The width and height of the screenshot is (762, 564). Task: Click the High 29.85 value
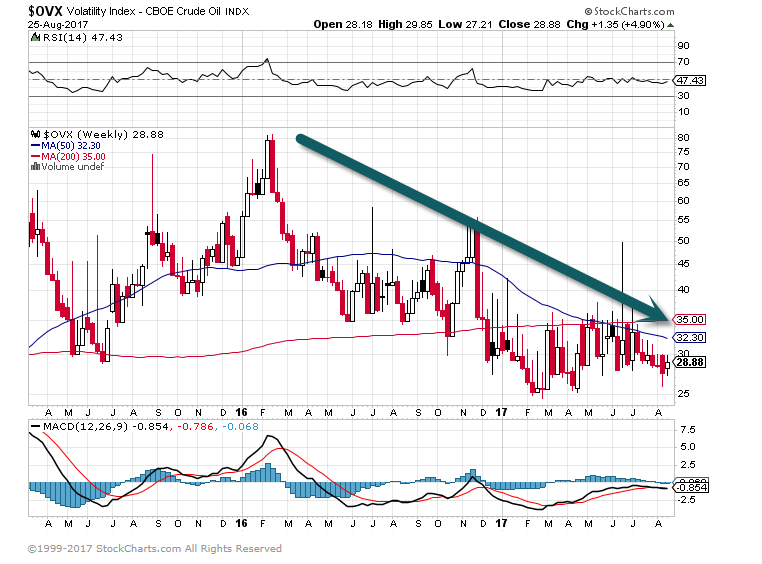pyautogui.click(x=405, y=24)
